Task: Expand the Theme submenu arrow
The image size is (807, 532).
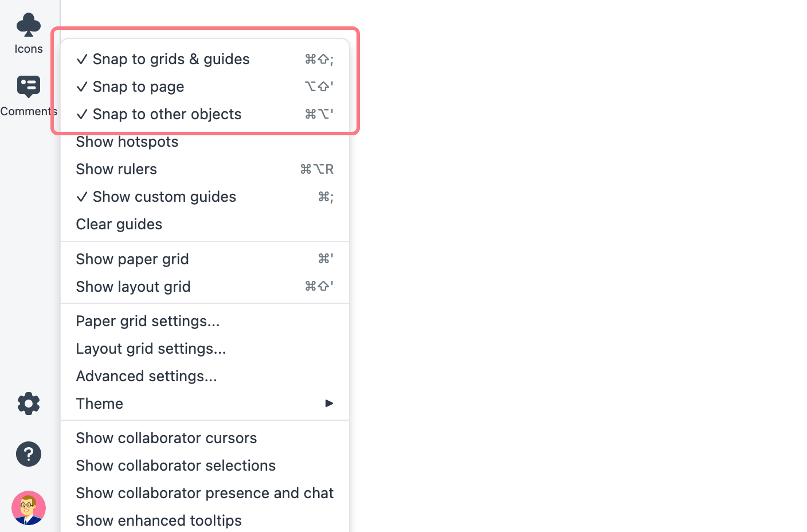Action: [329, 404]
